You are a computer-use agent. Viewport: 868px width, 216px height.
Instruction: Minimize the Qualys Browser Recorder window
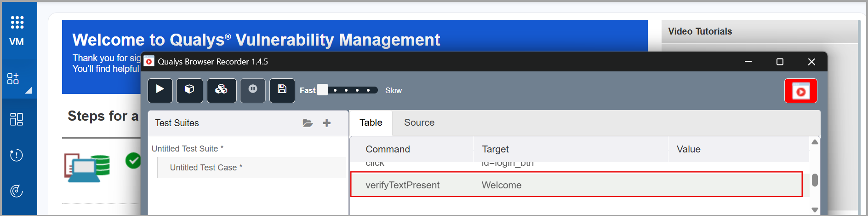pos(748,61)
